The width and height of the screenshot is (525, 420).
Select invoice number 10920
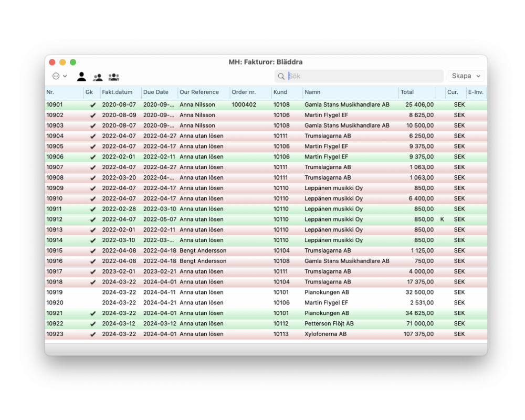click(55, 303)
